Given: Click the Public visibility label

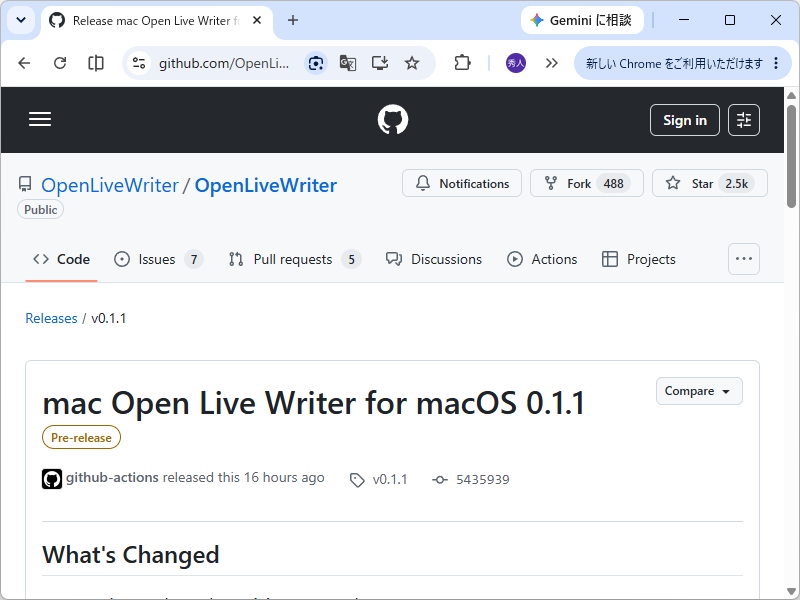Looking at the screenshot, I should pyautogui.click(x=40, y=210).
